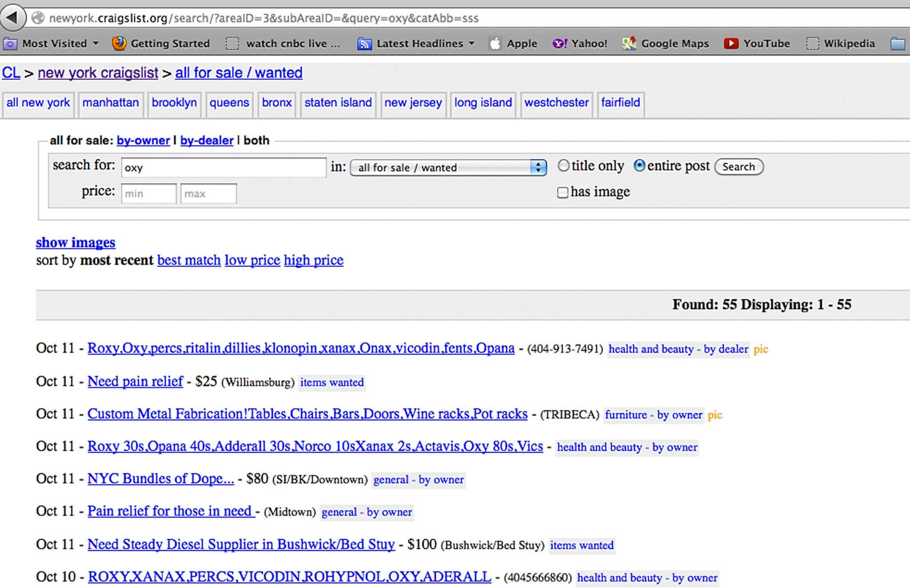Expand the Latest Headlines dropdown arrow
910x588 pixels.
coord(471,44)
